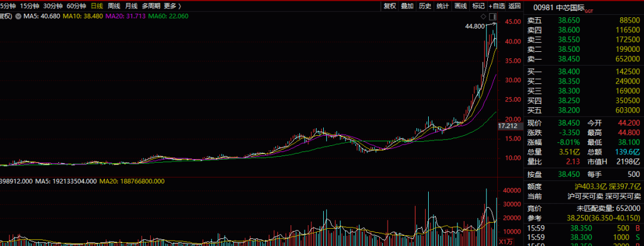Open the 历史 history view
The height and width of the screenshot is (246, 644).
[x=425, y=6]
